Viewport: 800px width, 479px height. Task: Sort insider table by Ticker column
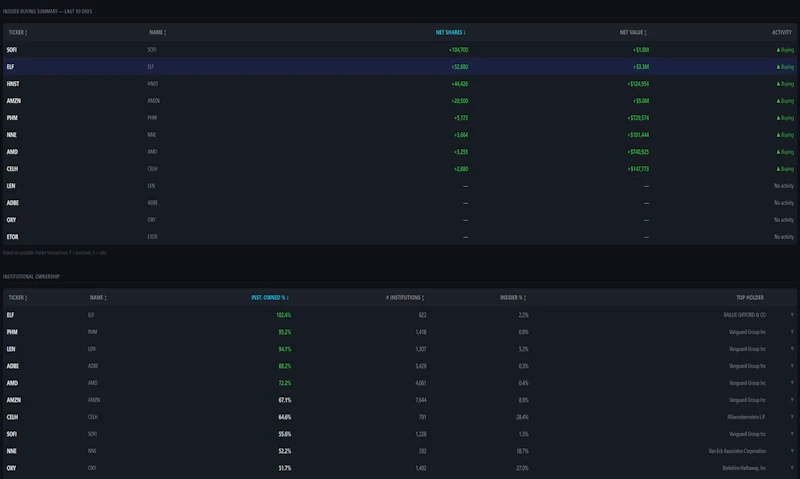[18, 32]
